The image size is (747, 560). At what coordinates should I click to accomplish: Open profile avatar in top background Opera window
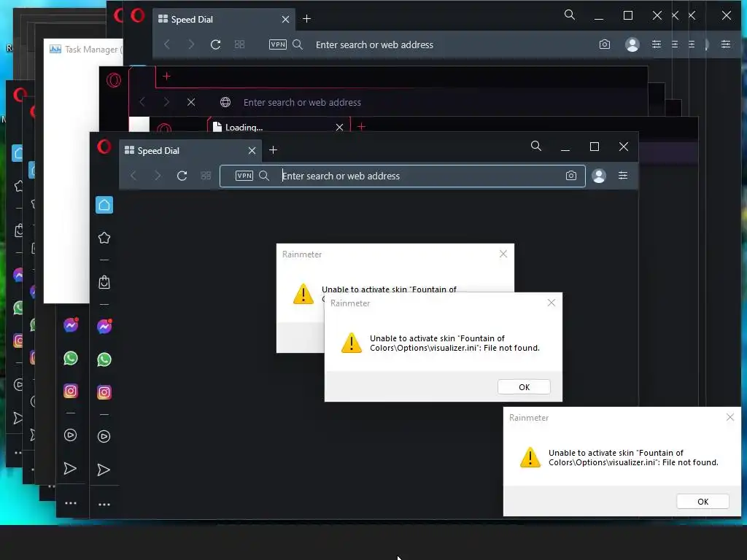632,44
